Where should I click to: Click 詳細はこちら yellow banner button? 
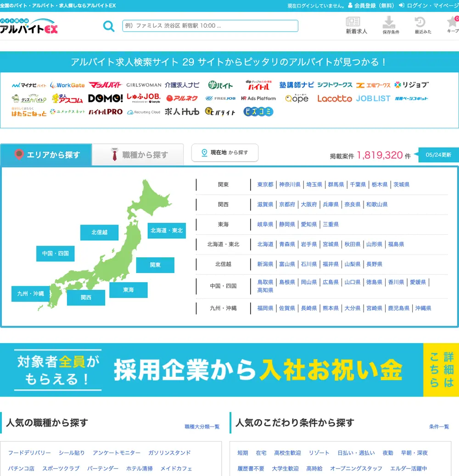click(x=441, y=370)
